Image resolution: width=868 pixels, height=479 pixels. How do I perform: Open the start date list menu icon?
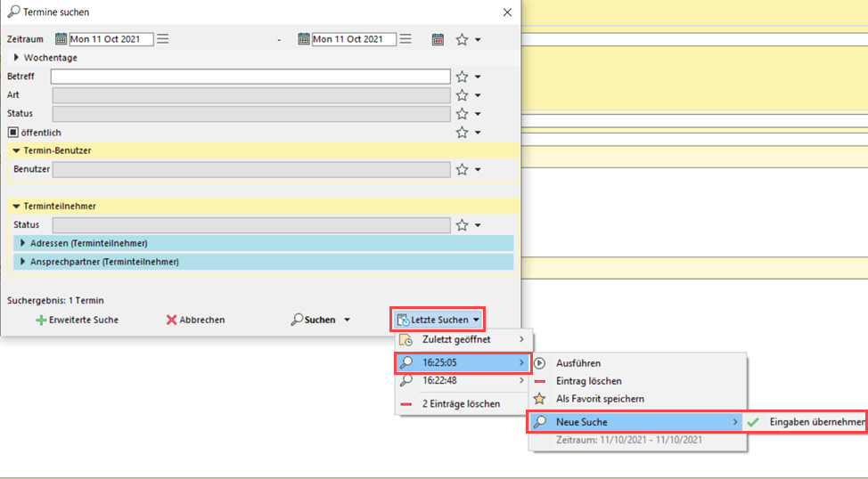(x=163, y=39)
